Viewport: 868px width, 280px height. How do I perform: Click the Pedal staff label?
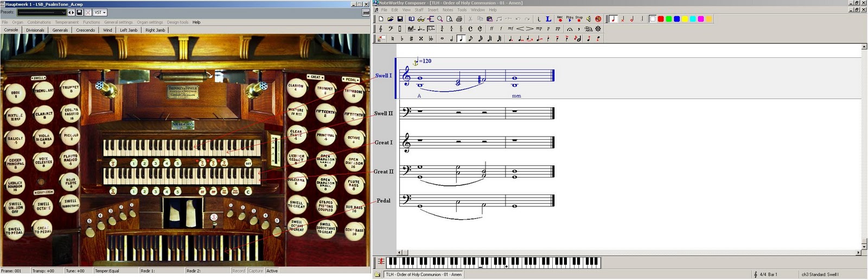click(384, 201)
